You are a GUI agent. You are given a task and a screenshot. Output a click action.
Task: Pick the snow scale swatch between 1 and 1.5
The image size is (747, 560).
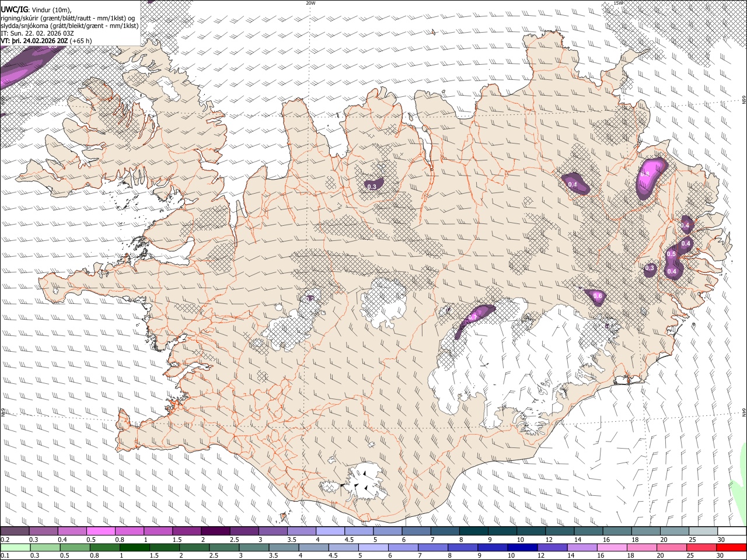click(x=158, y=531)
